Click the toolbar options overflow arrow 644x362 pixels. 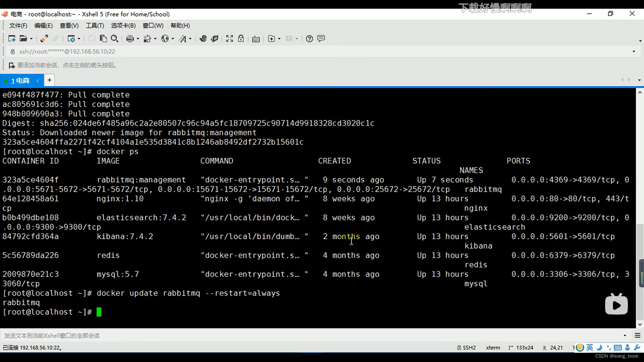click(640, 41)
